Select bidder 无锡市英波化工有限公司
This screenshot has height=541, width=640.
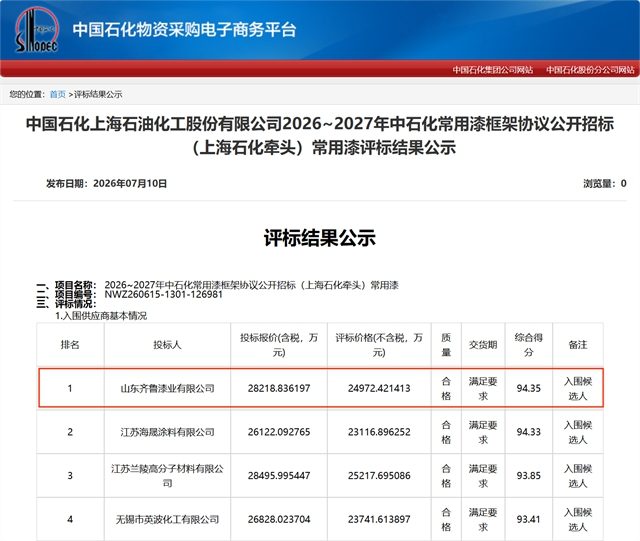167,519
